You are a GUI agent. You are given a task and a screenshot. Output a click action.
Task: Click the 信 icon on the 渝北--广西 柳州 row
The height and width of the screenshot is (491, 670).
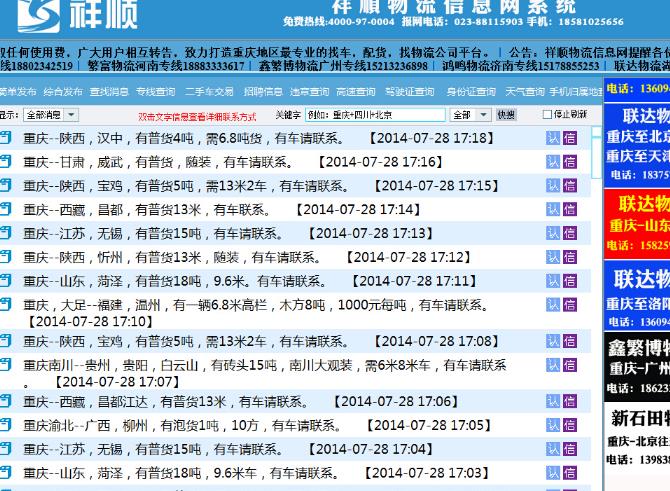click(x=570, y=425)
